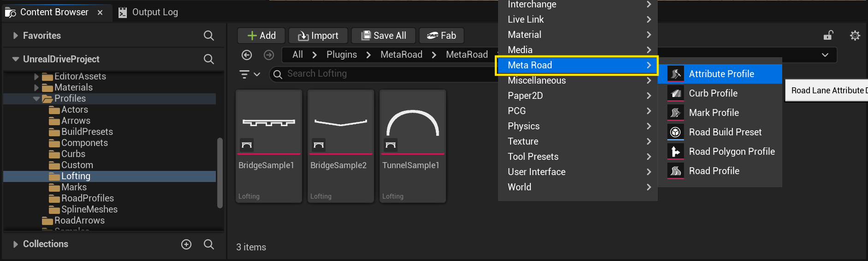Navigate to All in the path bar
Screen dimensions: 868x261
pos(297,55)
